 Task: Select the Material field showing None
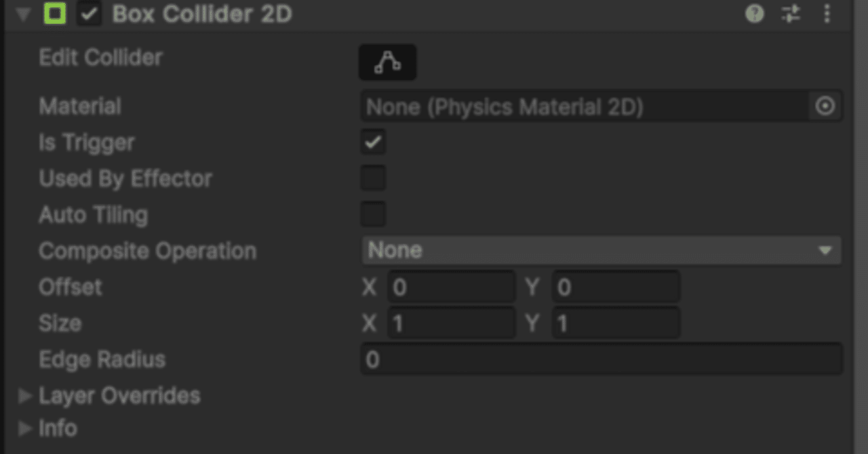[x=583, y=107]
